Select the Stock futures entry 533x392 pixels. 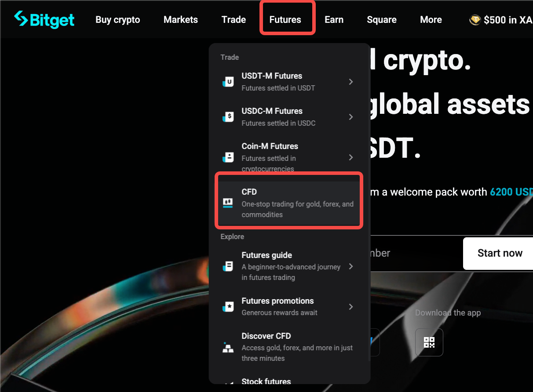266,381
